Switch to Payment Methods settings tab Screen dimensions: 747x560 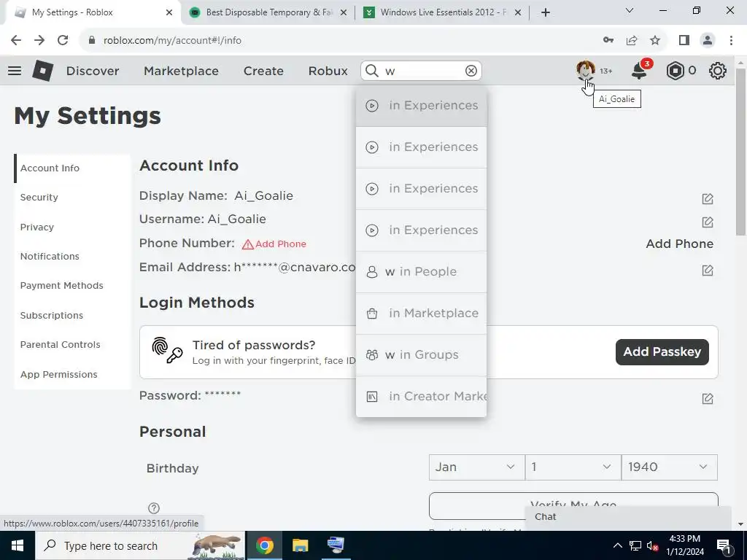click(x=72, y=286)
